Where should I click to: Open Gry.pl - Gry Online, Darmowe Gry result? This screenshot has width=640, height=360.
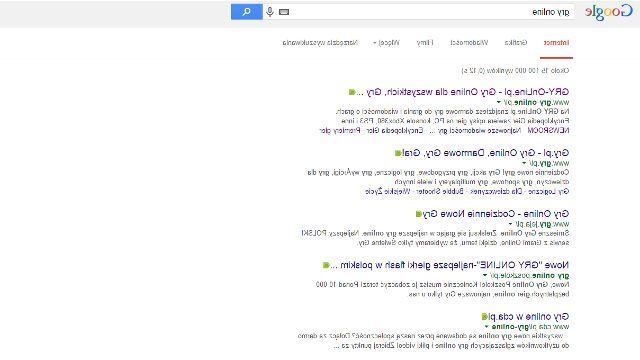[x=486, y=153]
